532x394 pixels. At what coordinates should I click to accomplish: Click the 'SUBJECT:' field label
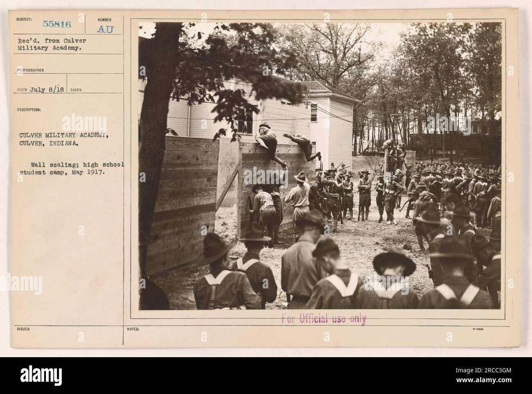click(24, 19)
